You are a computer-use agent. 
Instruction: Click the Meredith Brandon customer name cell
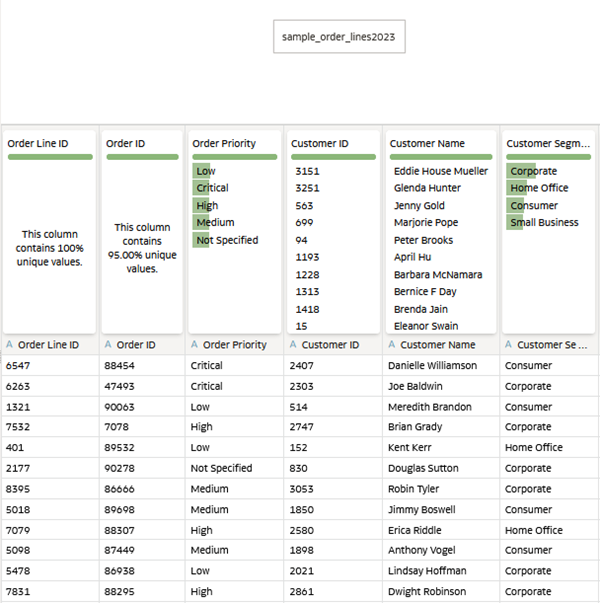click(441, 407)
